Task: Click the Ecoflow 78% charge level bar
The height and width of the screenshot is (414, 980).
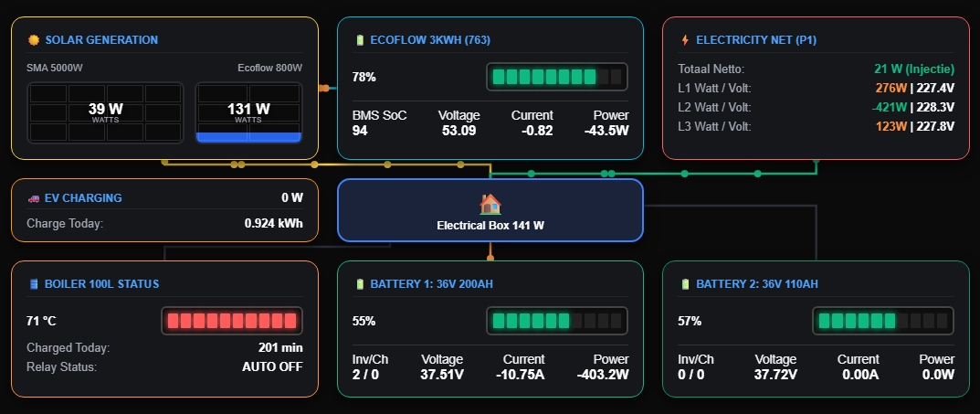Action: click(x=557, y=77)
